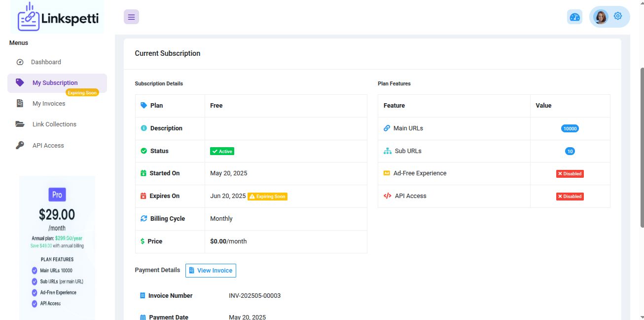Click the green Active status badge

click(222, 151)
